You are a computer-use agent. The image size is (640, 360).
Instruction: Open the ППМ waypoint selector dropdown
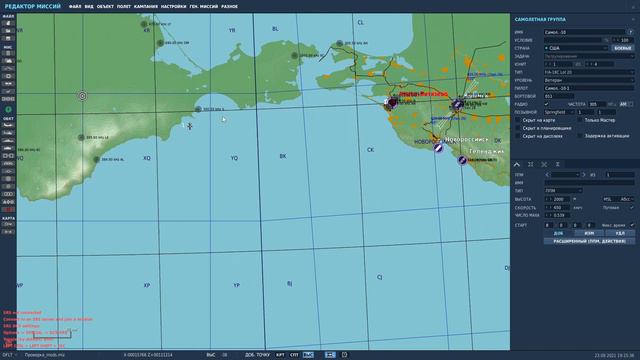(565, 175)
